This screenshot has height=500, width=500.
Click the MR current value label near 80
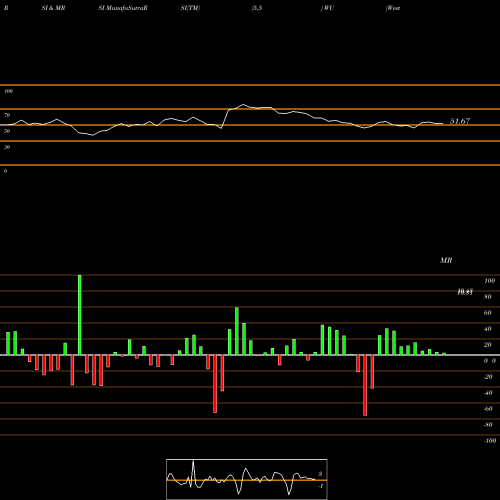pyautogui.click(x=465, y=292)
